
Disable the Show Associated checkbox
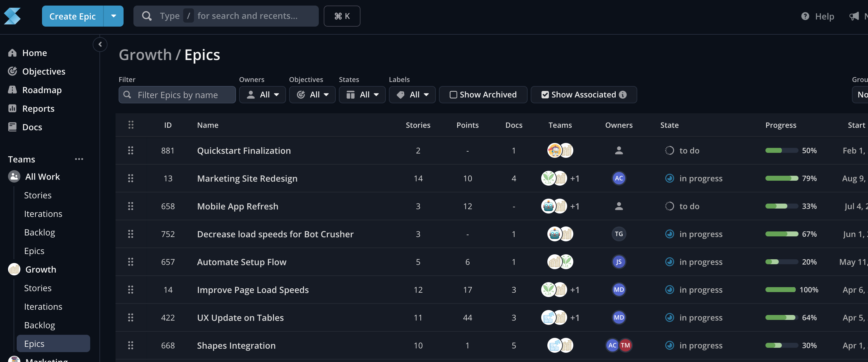click(546, 94)
